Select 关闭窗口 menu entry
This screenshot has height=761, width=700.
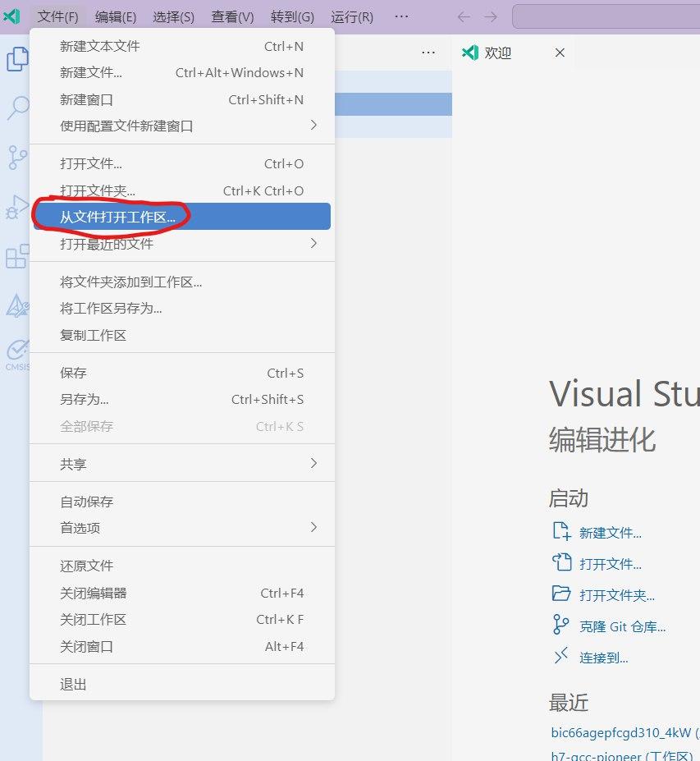coord(182,647)
